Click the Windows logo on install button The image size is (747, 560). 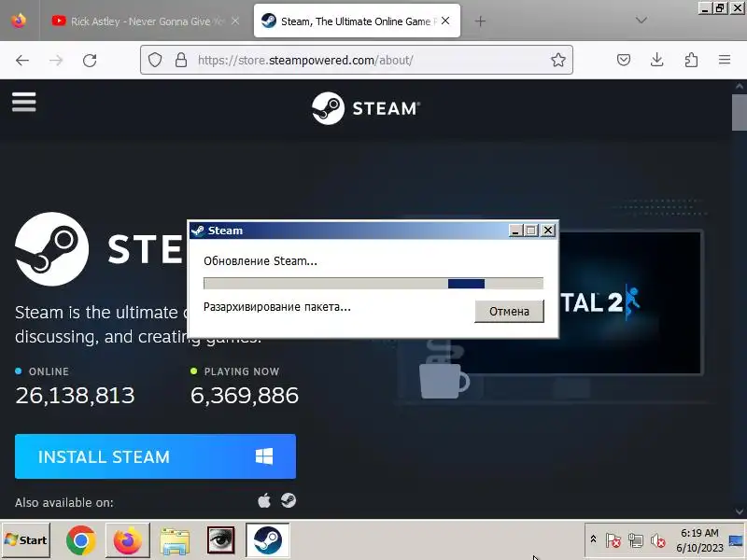pyautogui.click(x=264, y=456)
